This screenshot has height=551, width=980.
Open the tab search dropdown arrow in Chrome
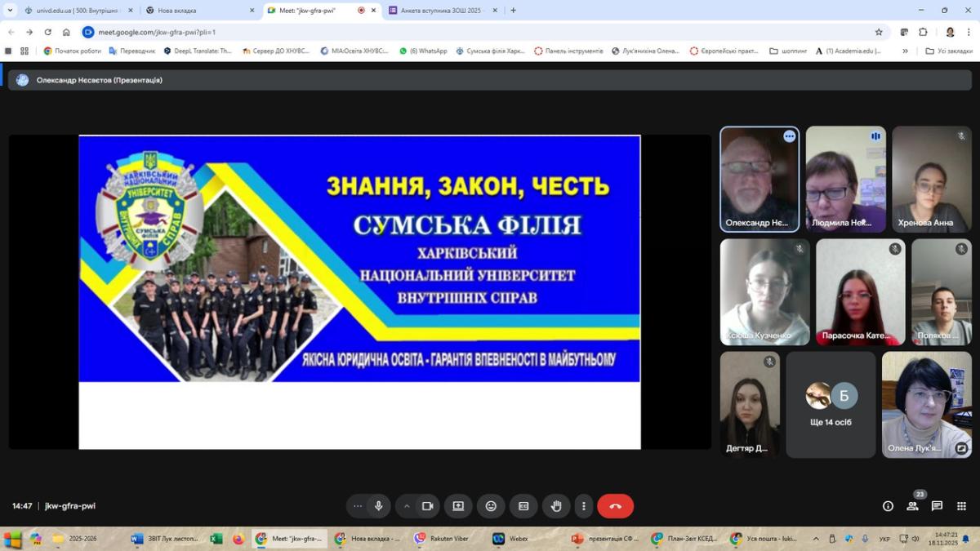pyautogui.click(x=10, y=11)
